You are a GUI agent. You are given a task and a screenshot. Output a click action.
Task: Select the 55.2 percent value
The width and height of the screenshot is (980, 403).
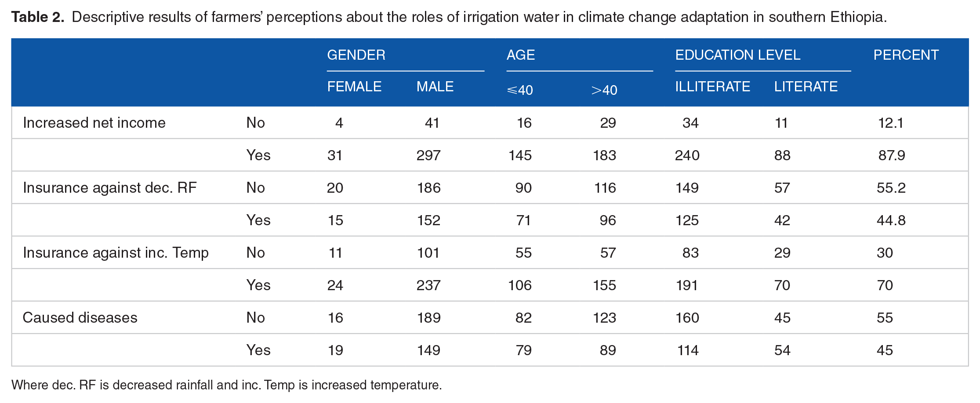pyautogui.click(x=891, y=187)
